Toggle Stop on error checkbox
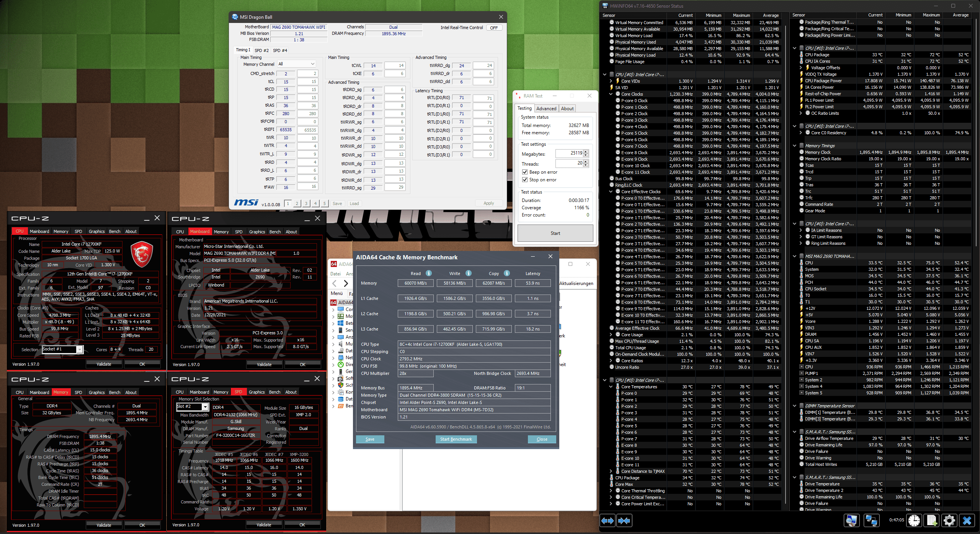980x534 pixels. pyautogui.click(x=525, y=180)
